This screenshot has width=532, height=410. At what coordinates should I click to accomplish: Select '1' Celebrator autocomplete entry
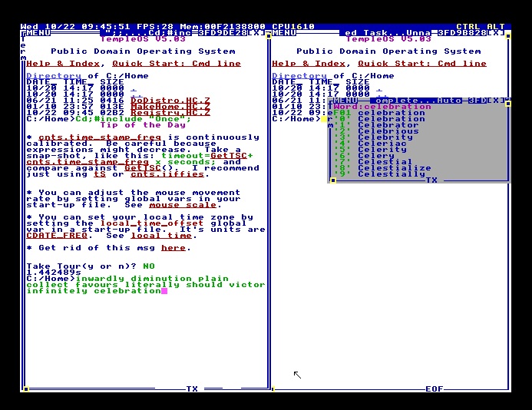click(x=376, y=125)
